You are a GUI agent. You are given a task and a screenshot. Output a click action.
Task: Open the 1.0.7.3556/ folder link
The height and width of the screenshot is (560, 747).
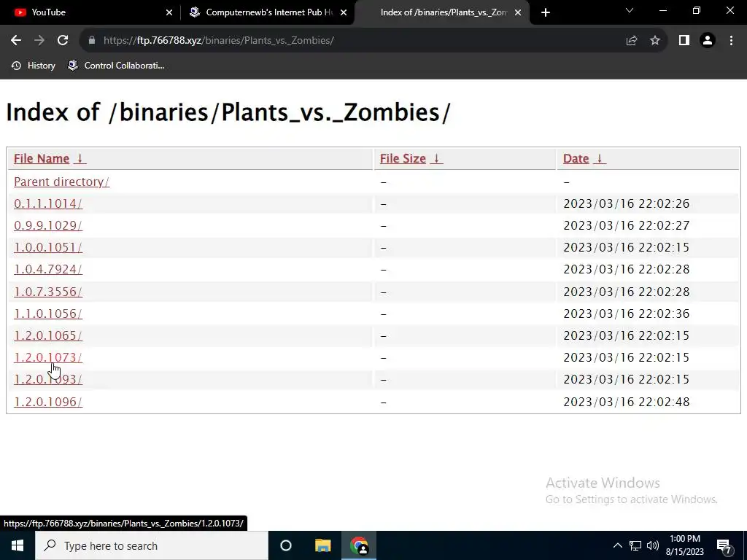pyautogui.click(x=48, y=292)
